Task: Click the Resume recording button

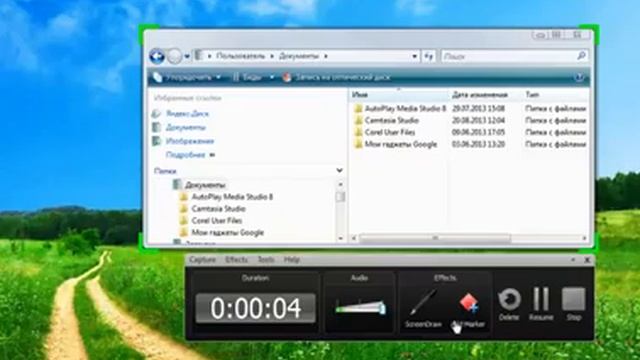Action: (x=541, y=304)
